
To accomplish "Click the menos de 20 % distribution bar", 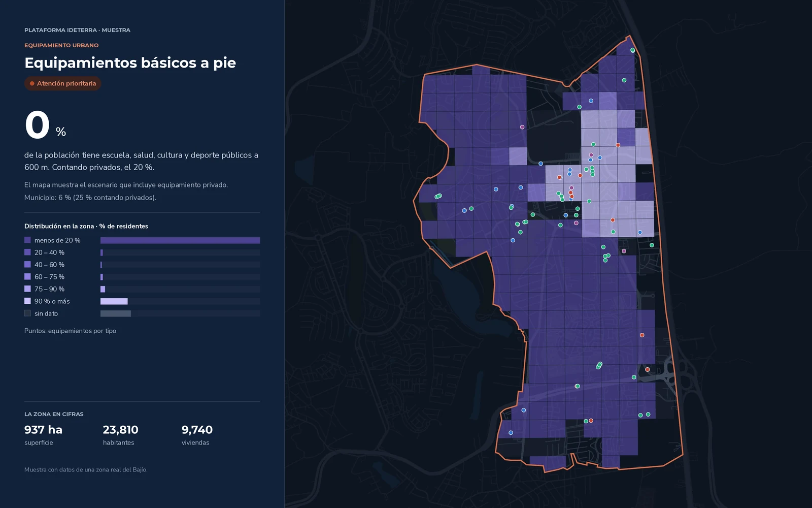I will [x=180, y=240].
